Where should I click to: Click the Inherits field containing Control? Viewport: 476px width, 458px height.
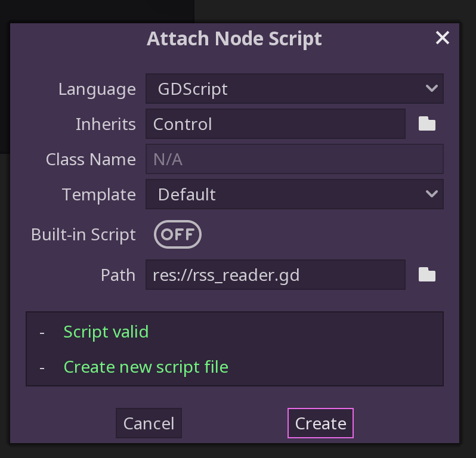pos(276,124)
